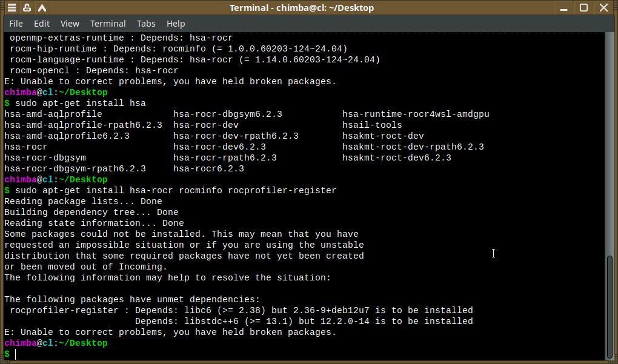The image size is (618, 364).
Task: Open the Help menu
Action: pyautogui.click(x=176, y=24)
